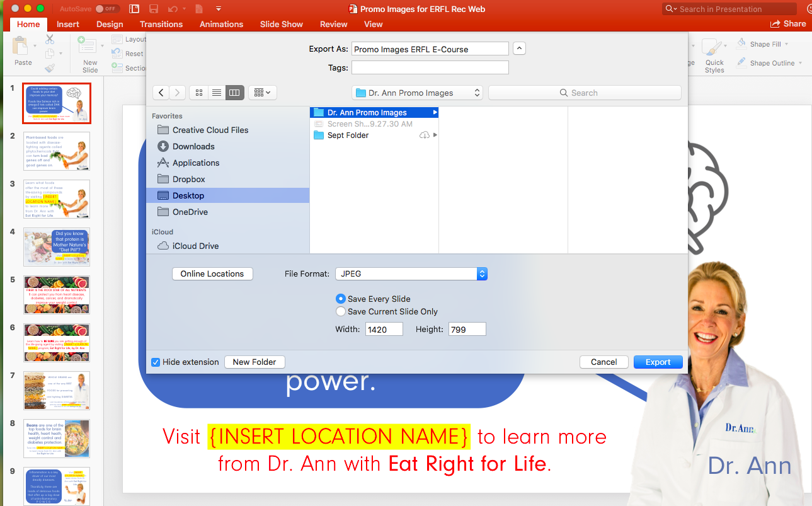Switch to the Insert tab

pos(68,24)
